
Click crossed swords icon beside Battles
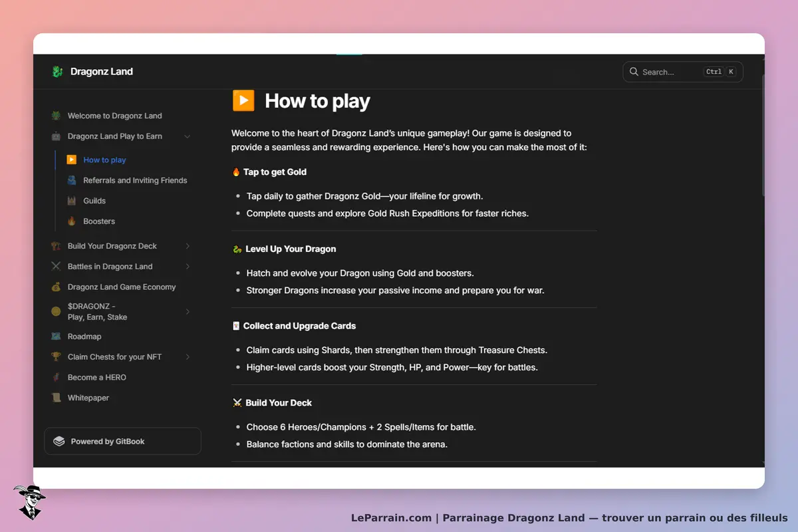pos(56,267)
